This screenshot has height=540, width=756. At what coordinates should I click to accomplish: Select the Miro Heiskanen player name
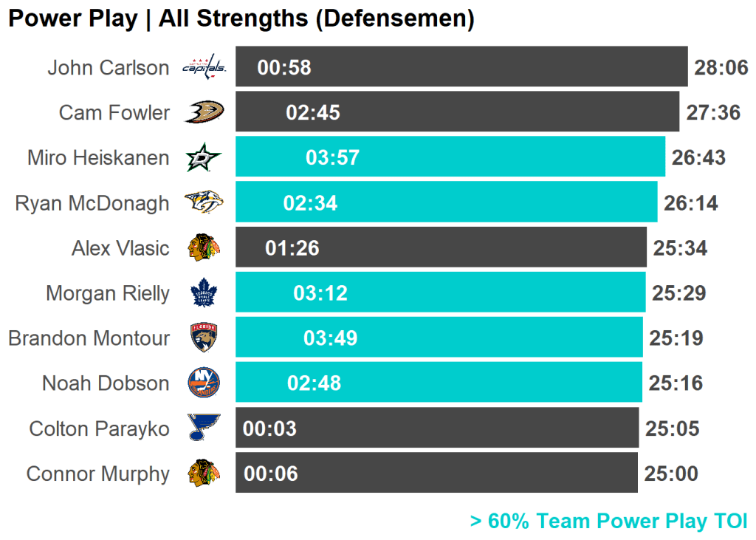[x=98, y=158]
